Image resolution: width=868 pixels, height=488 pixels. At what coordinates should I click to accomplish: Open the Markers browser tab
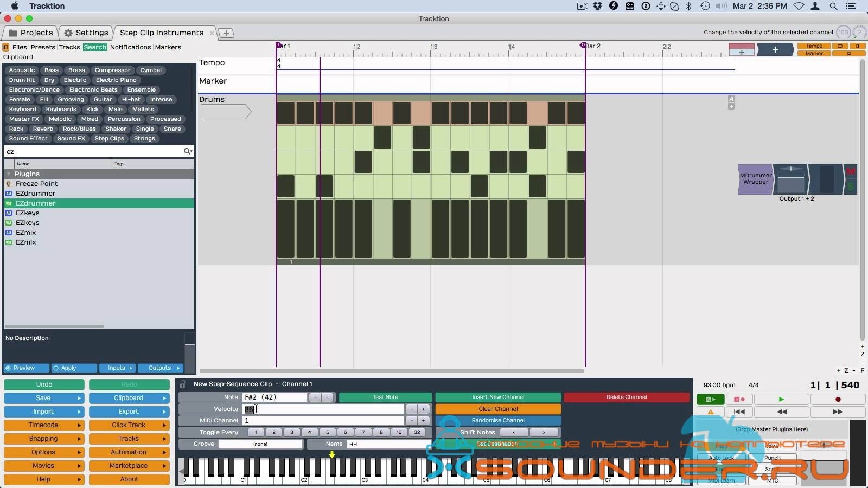[x=168, y=47]
